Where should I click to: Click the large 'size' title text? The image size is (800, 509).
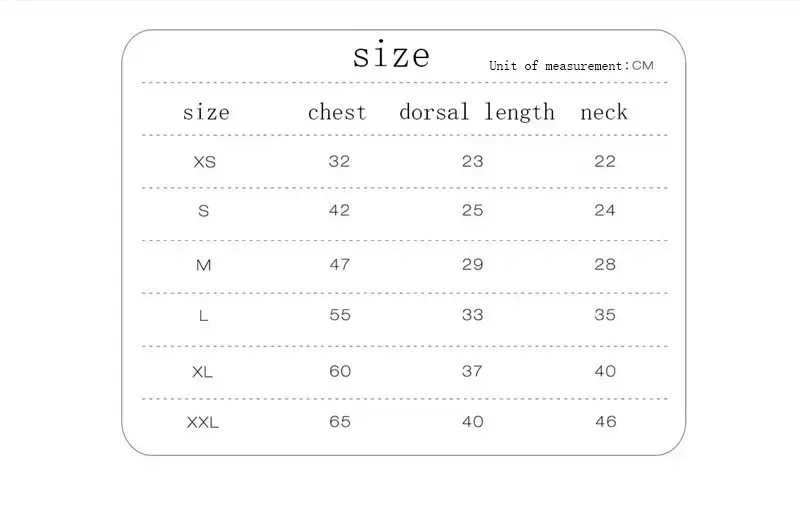coord(391,54)
